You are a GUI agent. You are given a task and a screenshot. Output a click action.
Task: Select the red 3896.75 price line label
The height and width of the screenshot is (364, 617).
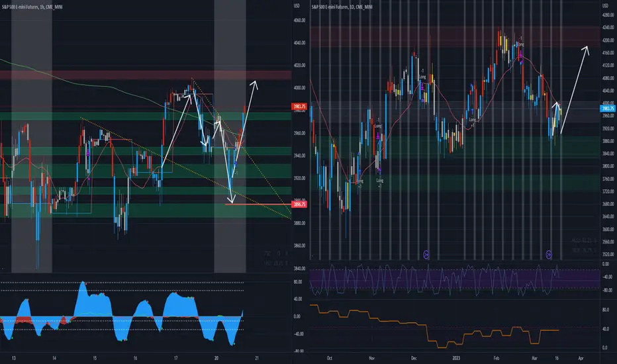[299, 205]
